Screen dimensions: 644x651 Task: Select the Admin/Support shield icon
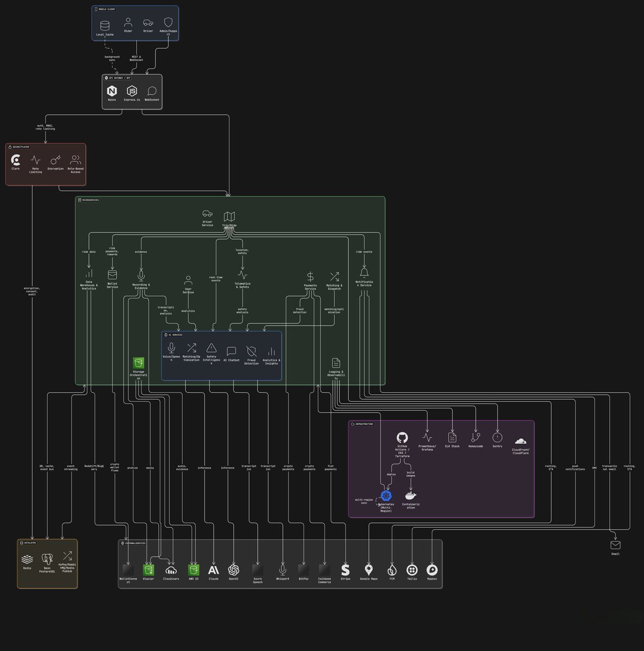coord(168,23)
